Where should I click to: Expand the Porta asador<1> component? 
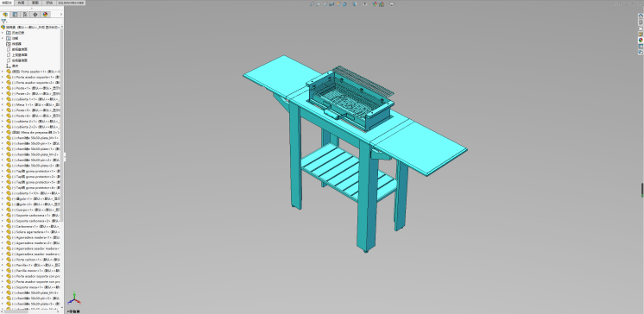[3, 72]
